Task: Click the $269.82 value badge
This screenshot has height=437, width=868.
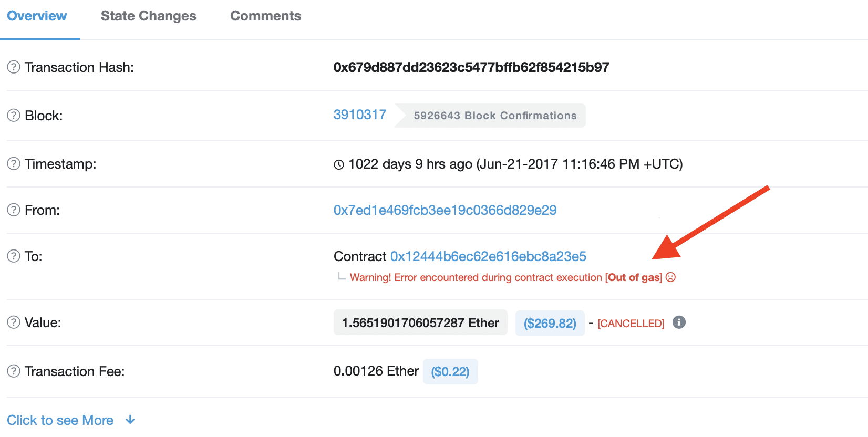Action: 550,323
